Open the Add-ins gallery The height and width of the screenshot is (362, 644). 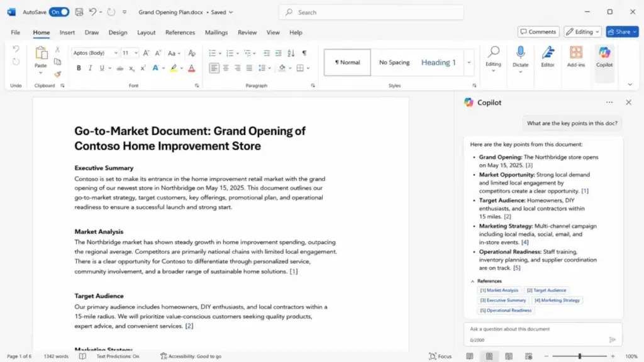[x=576, y=56]
